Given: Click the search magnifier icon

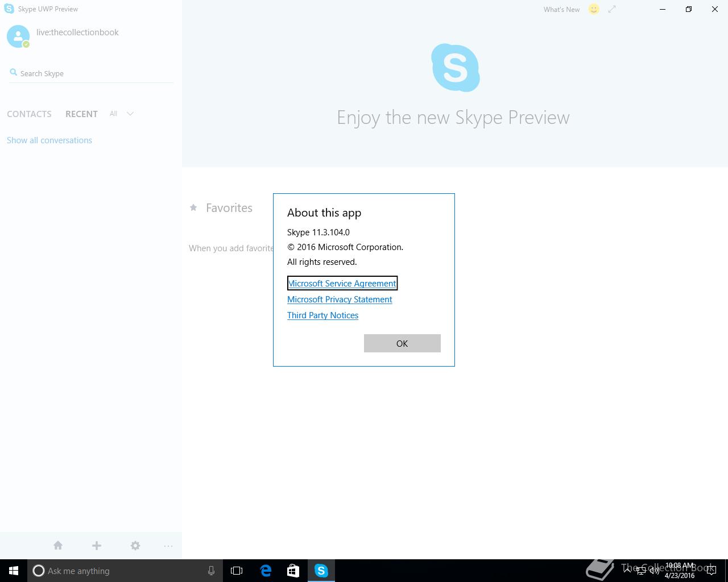Looking at the screenshot, I should (x=14, y=72).
